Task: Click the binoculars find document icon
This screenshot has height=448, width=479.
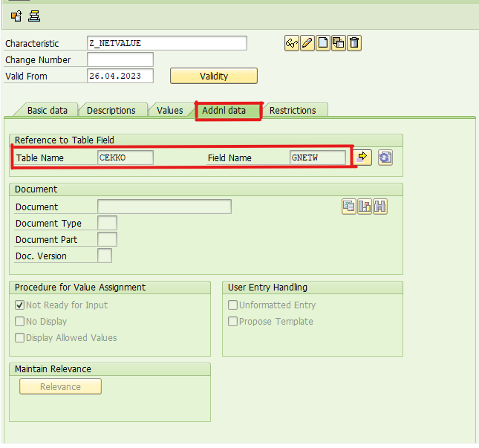Action: click(x=380, y=207)
